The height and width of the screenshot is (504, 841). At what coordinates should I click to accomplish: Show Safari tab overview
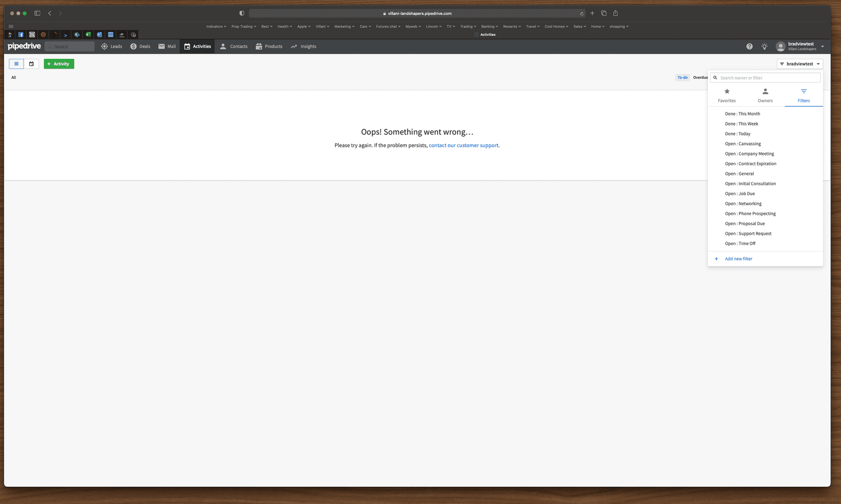pos(604,13)
